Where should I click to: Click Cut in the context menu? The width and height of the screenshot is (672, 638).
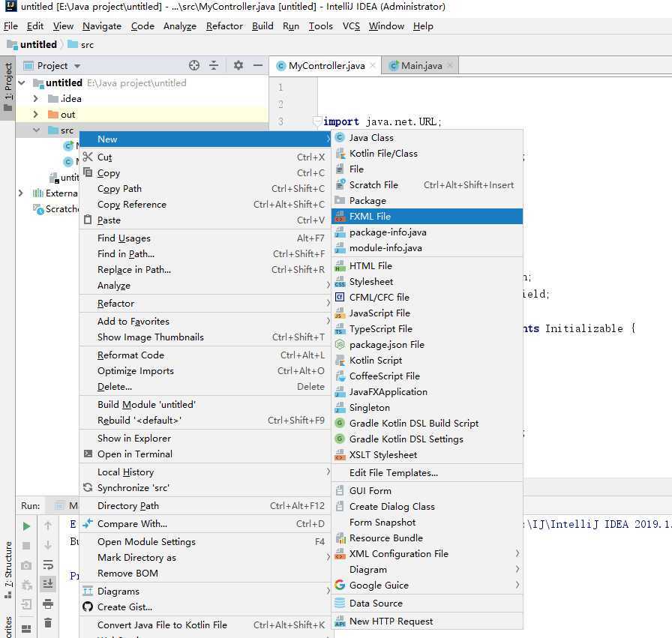(205, 157)
